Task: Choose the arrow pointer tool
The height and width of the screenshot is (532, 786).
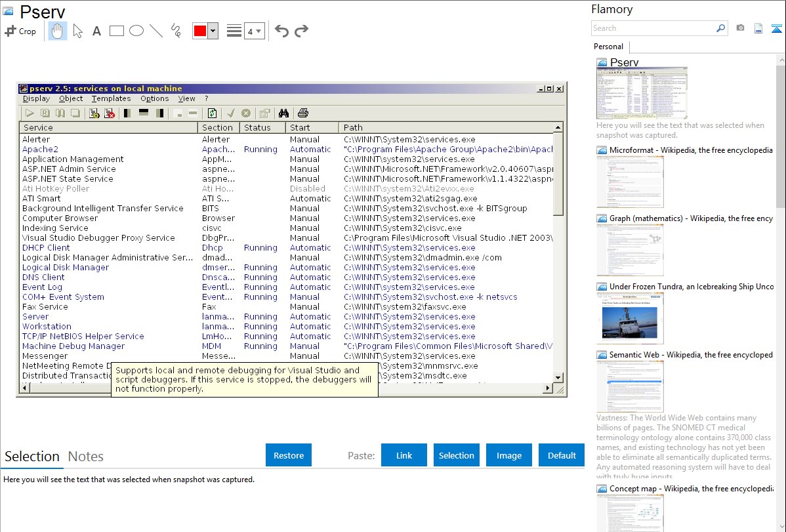Action: pos(77,31)
